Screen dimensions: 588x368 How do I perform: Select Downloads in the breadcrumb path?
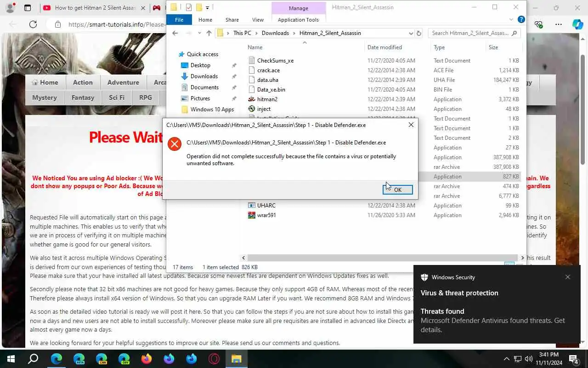tap(275, 33)
